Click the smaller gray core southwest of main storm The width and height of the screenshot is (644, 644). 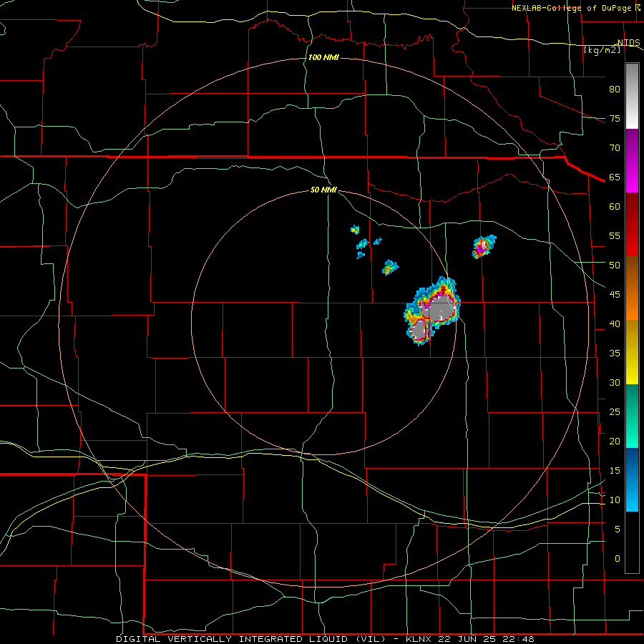pyautogui.click(x=420, y=330)
